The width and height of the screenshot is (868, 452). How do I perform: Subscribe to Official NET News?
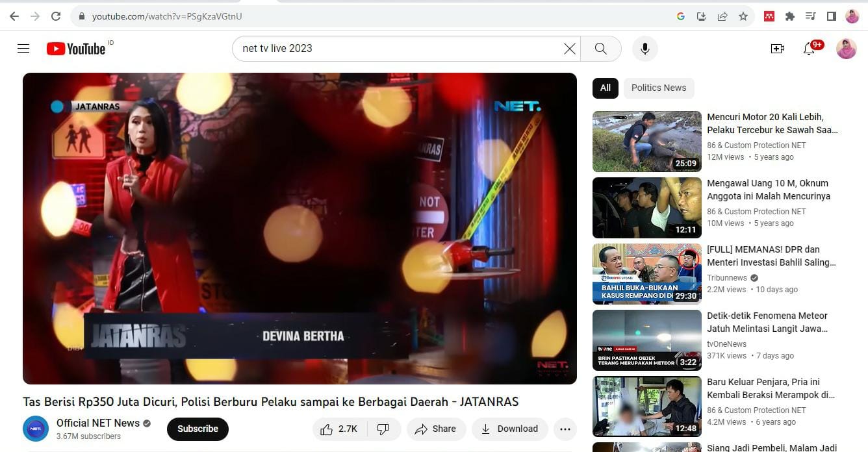198,429
